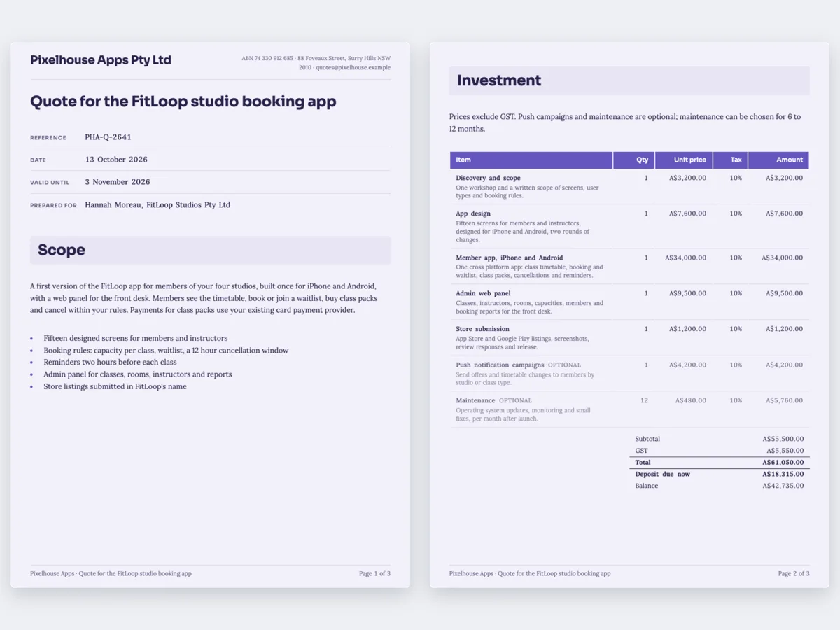
Task: Click the quantity 12 in Maintenance row
Action: tap(644, 400)
